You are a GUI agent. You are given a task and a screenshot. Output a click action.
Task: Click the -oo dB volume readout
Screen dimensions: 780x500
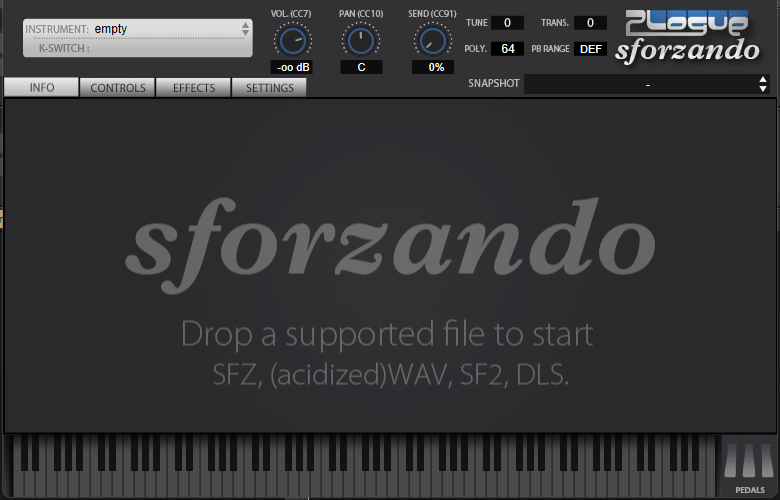tap(292, 68)
